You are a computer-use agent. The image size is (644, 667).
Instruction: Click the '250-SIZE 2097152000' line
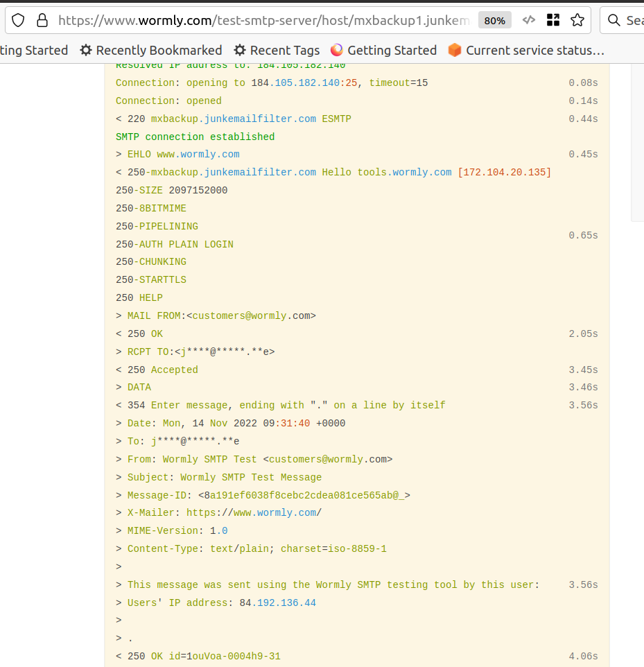(171, 191)
